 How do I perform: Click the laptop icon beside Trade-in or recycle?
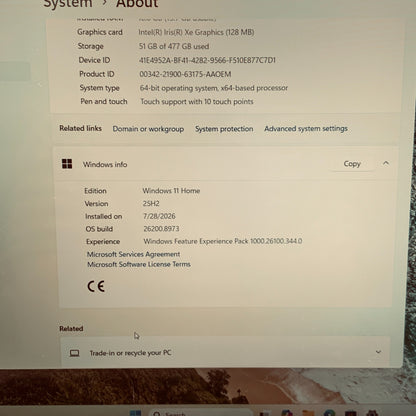click(x=74, y=353)
